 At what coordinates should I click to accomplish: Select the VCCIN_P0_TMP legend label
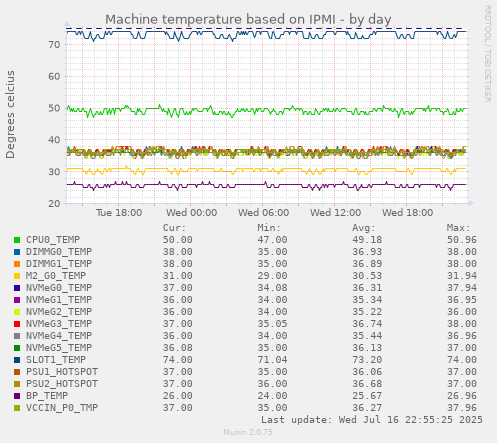tap(62, 408)
